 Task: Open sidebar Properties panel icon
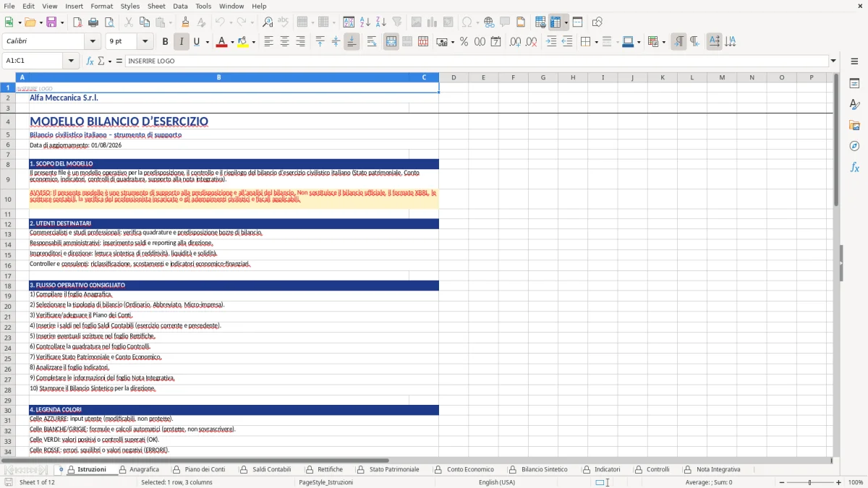[854, 84]
